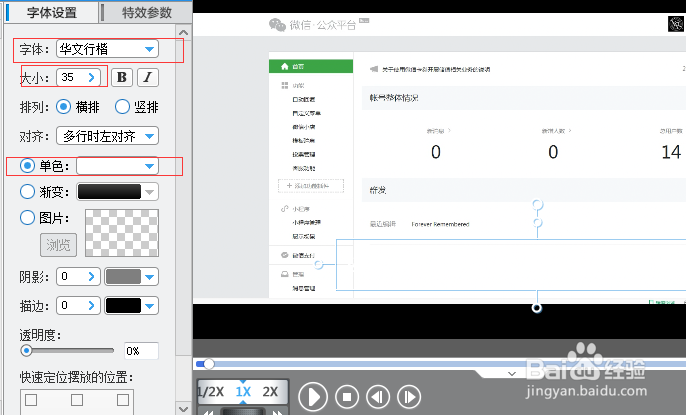Screen dimensions: 686x415
Task: Toggle italic with the I button
Action: point(148,77)
